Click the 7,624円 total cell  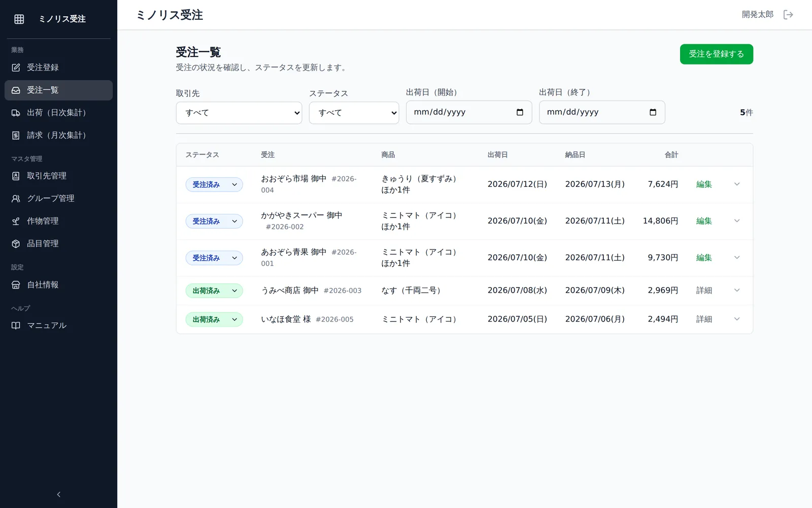[x=663, y=184]
